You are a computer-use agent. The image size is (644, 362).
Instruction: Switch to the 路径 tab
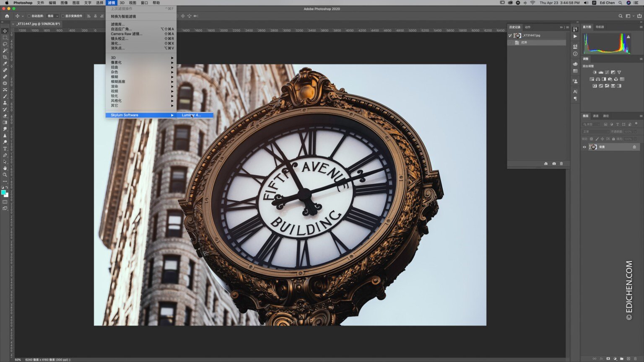tap(606, 116)
